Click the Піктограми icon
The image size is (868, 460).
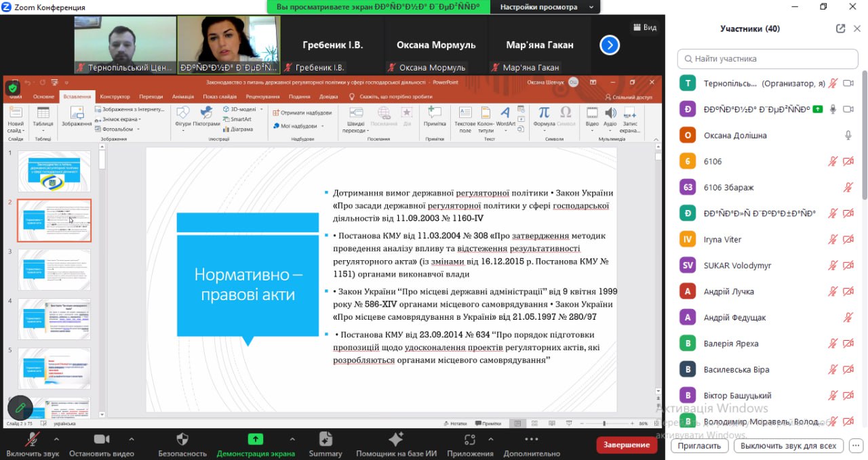click(x=207, y=114)
